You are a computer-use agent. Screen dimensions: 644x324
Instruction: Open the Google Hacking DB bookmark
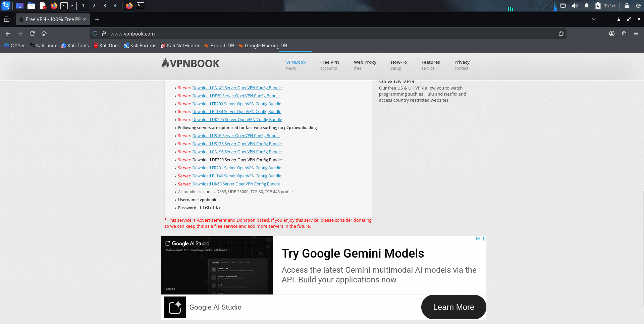coord(263,46)
